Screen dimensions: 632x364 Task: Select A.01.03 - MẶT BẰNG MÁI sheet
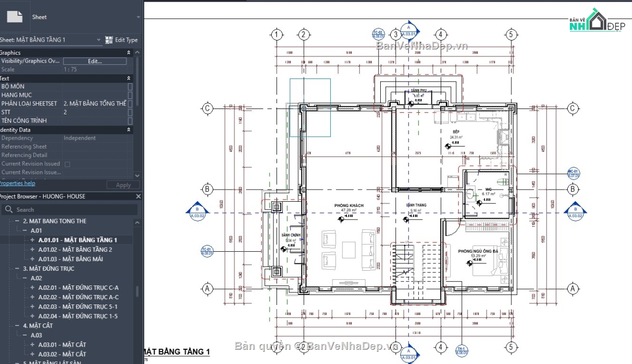[x=71, y=259]
